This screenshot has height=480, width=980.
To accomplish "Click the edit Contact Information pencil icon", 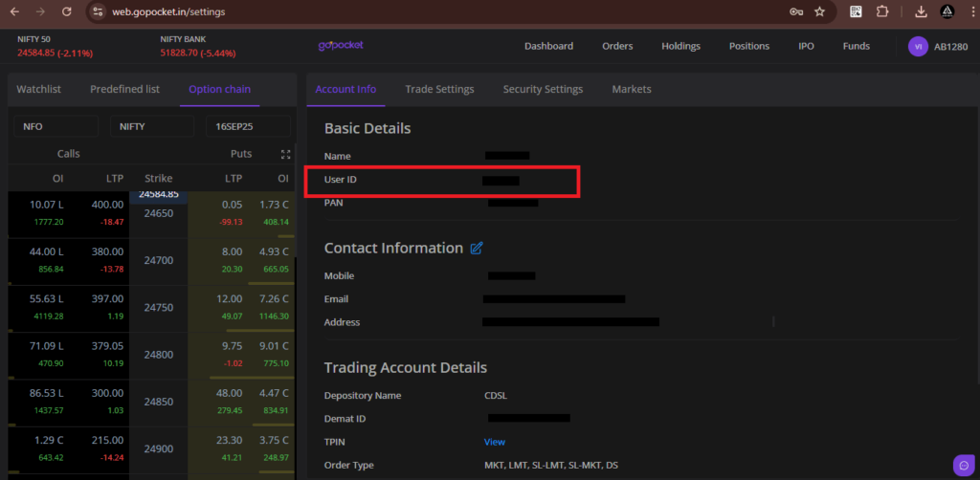I will click(x=477, y=249).
